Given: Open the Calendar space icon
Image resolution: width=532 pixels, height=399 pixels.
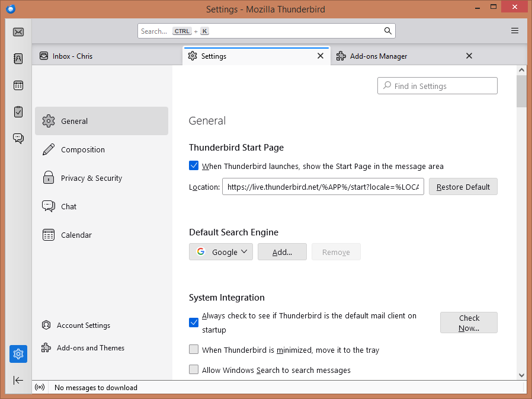Looking at the screenshot, I should pos(18,85).
